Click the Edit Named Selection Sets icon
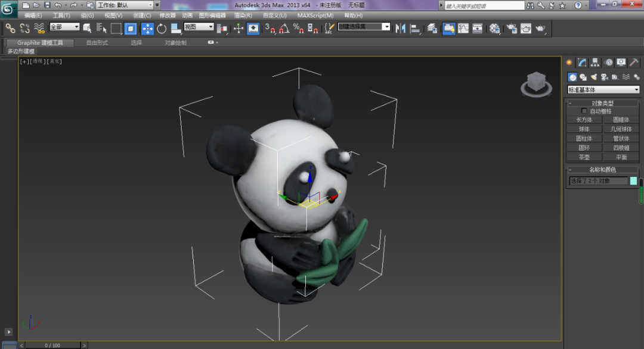Viewport: 644px width, 349px height. tap(329, 29)
